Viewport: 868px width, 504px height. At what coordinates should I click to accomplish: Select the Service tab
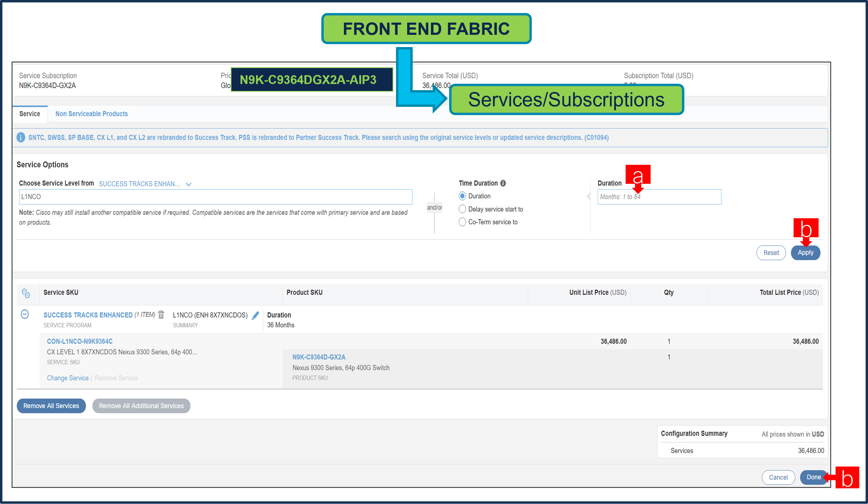click(x=30, y=114)
